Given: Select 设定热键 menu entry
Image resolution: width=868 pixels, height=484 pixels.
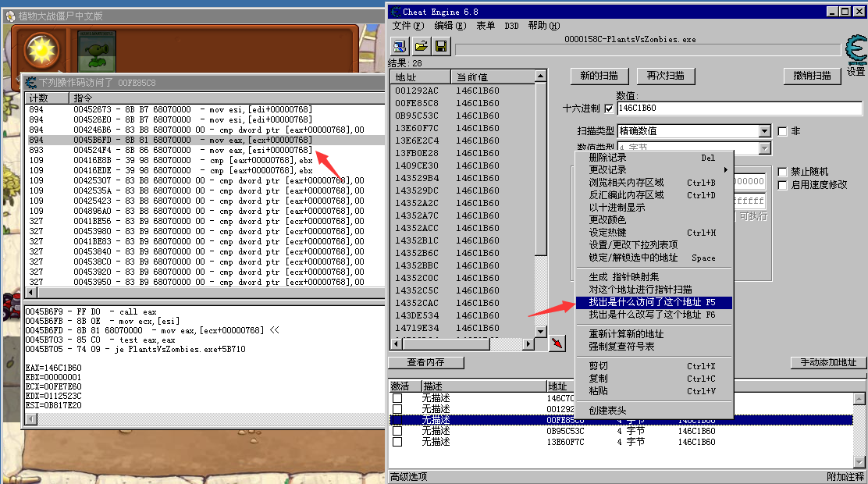Looking at the screenshot, I should [654, 233].
